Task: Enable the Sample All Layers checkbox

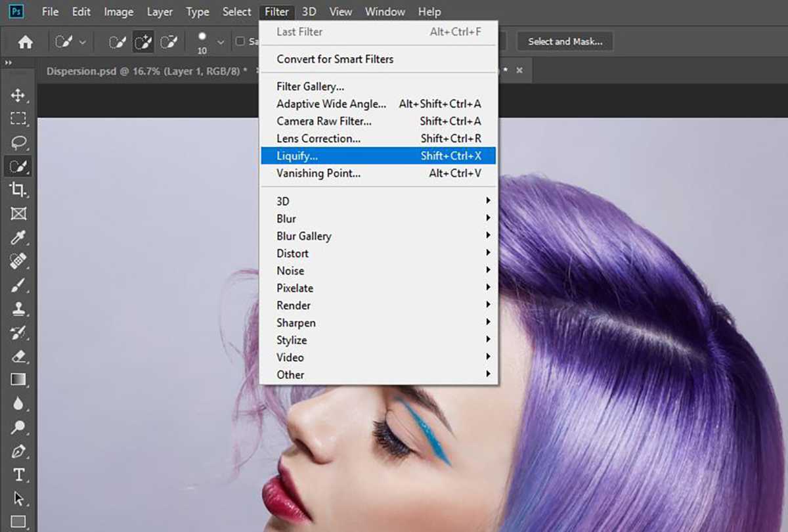Action: click(241, 41)
